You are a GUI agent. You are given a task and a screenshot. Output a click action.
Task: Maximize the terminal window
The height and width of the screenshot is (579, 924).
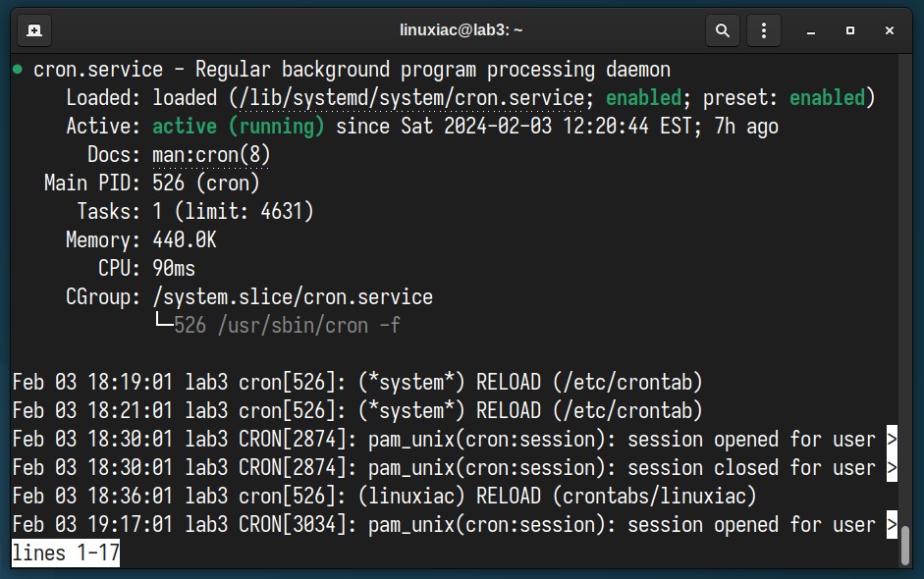[849, 30]
